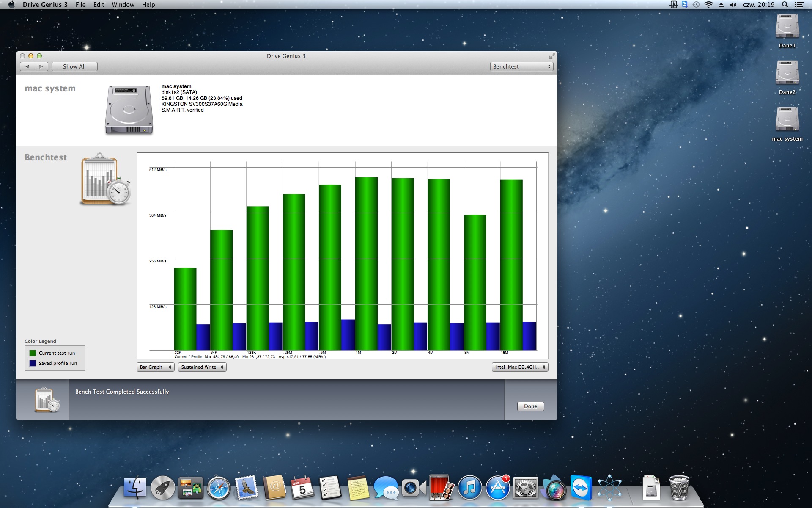Click the clock showing czw. 20:19
The height and width of the screenshot is (508, 812).
[x=759, y=5]
